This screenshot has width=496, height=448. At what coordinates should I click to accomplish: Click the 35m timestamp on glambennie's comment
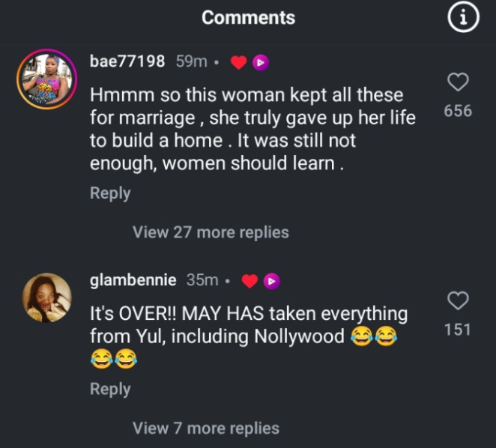[x=202, y=280]
